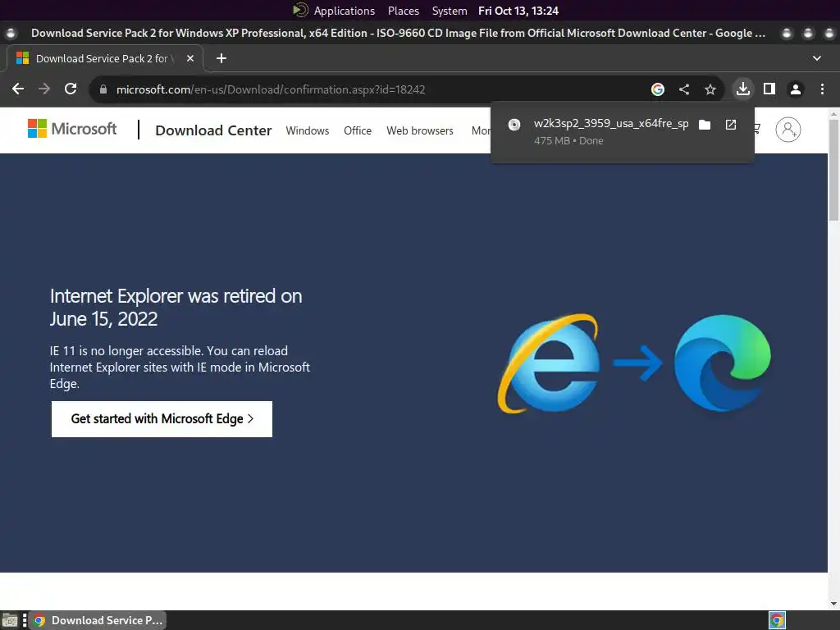Click the address bar URL
This screenshot has height=630, width=840.
pyautogui.click(x=271, y=89)
